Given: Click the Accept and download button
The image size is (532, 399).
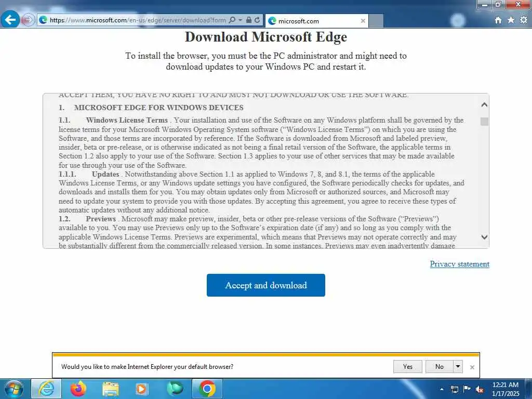Looking at the screenshot, I should [265, 285].
